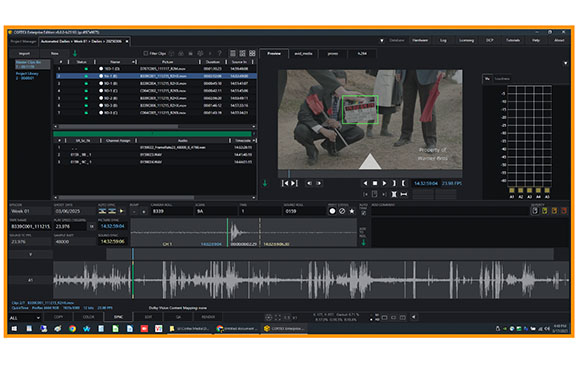
Task: Click the question mark icon in clip toolbar
Action: 219,53
